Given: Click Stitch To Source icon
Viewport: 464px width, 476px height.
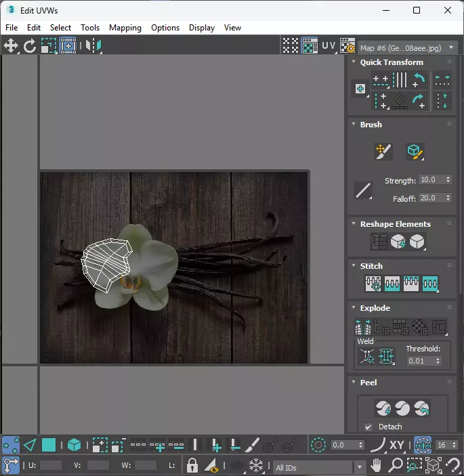Looking at the screenshot, I should coord(411,284).
